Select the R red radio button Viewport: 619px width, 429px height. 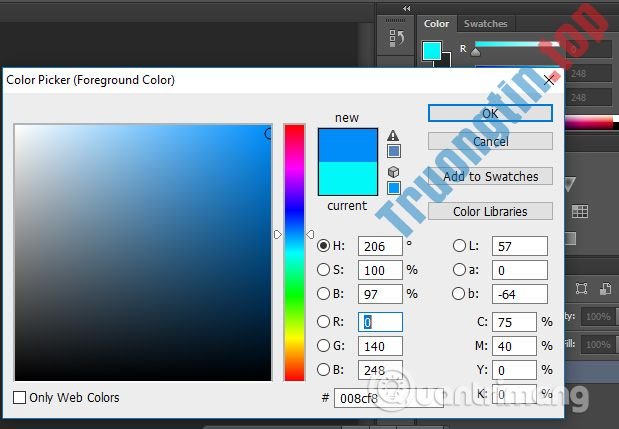323,322
